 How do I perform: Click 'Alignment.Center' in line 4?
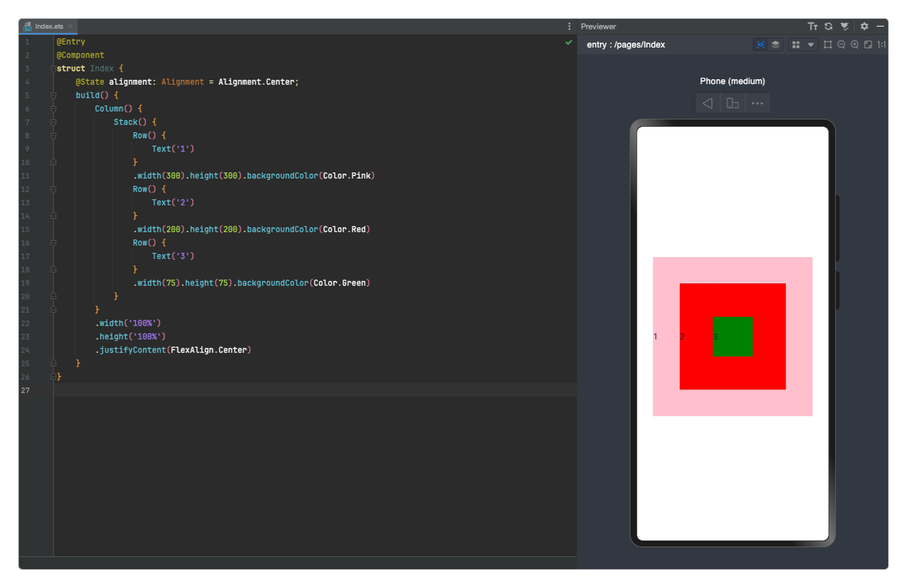point(256,82)
